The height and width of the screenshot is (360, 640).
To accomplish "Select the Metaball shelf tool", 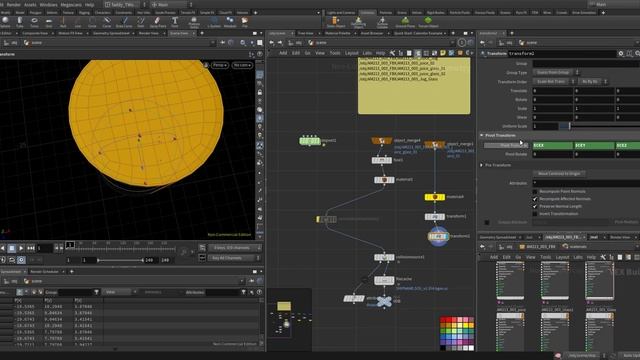I will pos(230,22).
